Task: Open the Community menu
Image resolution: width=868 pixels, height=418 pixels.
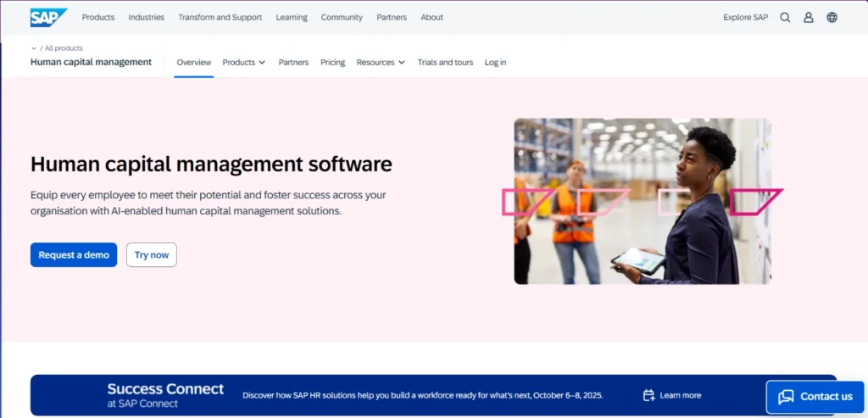Action: 342,17
